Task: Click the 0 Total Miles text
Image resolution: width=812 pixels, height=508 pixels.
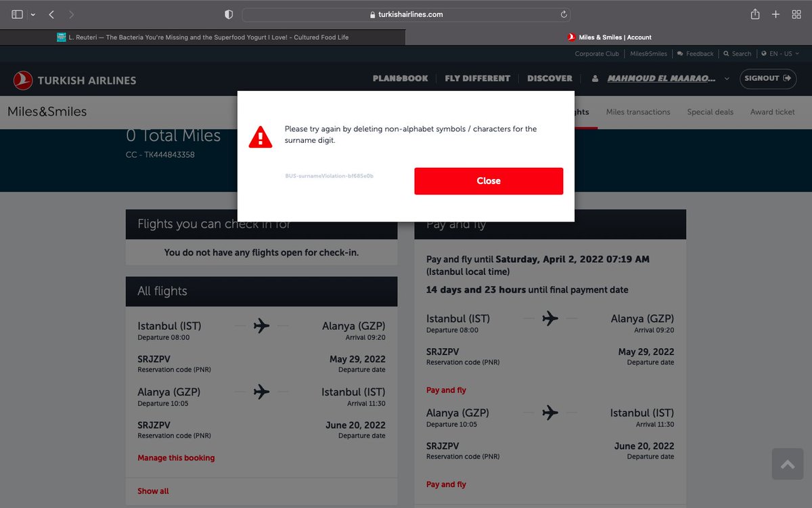Action: (173, 135)
